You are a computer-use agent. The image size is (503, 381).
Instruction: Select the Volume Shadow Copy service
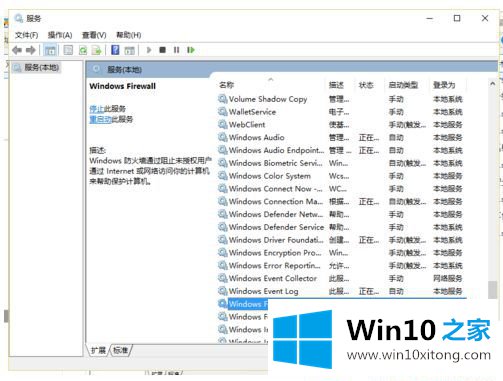pos(342,99)
